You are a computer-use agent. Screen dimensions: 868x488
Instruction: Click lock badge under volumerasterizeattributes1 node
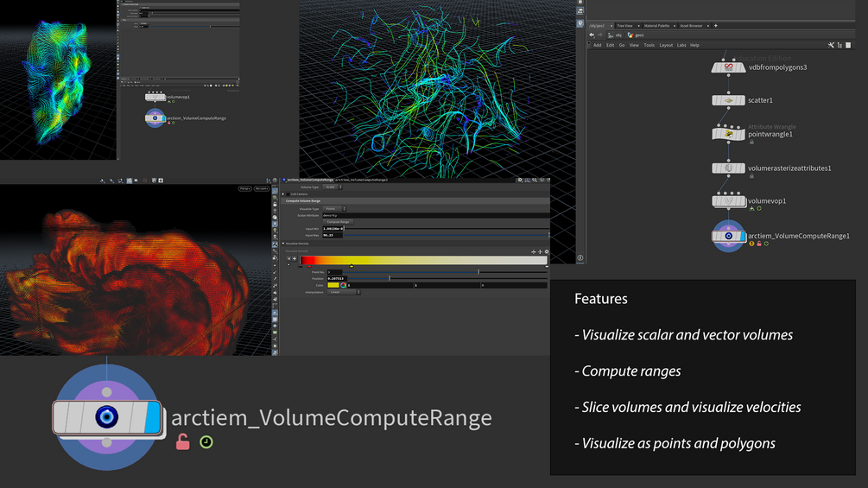(751, 176)
